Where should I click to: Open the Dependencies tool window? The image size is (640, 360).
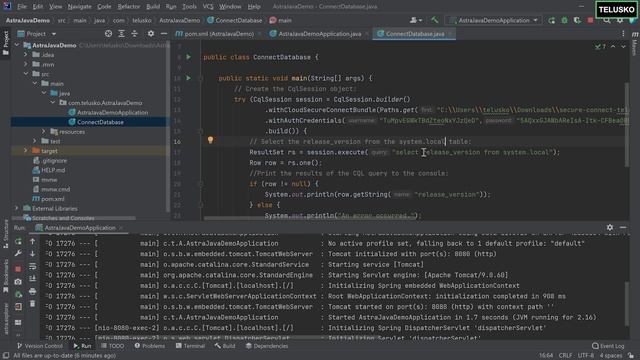click(x=267, y=346)
